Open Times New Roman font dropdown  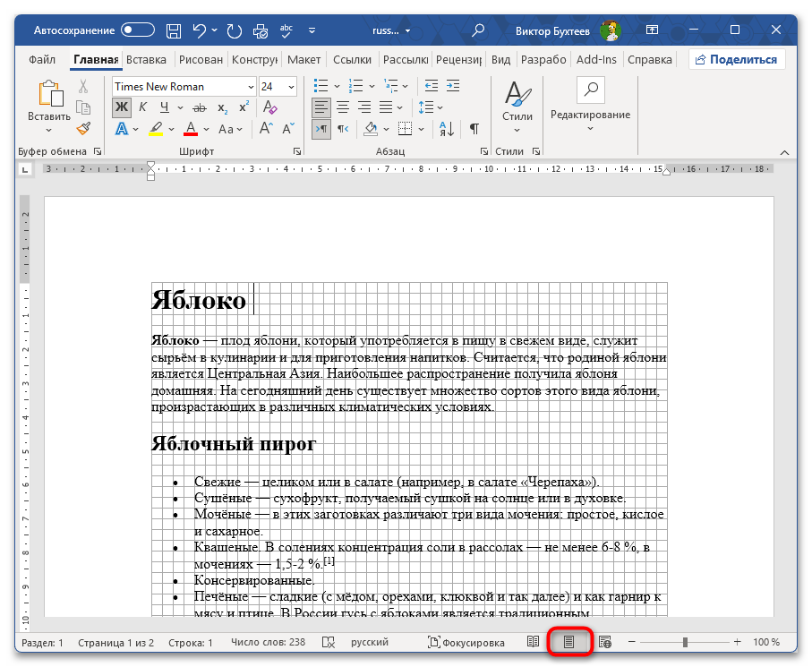251,87
